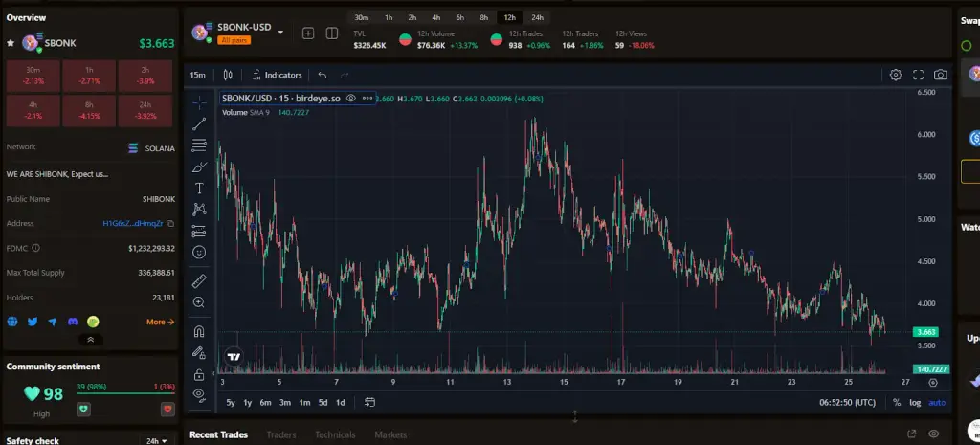Select the text annotation tool
The height and width of the screenshot is (445, 980).
(199, 189)
